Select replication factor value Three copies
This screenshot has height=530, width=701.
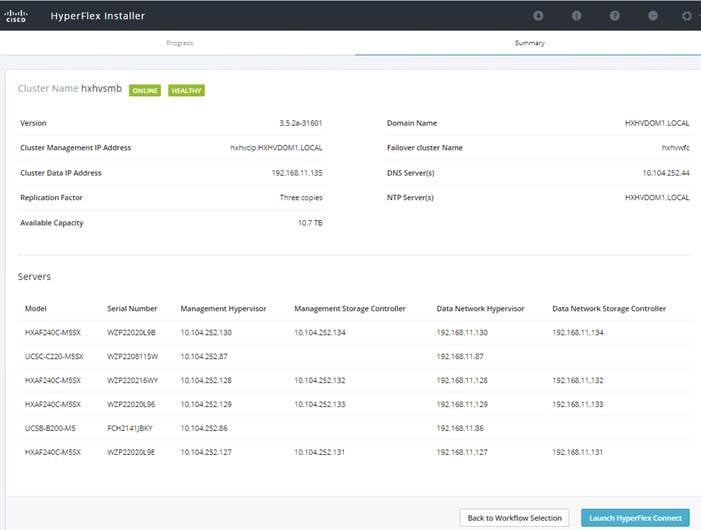(301, 198)
